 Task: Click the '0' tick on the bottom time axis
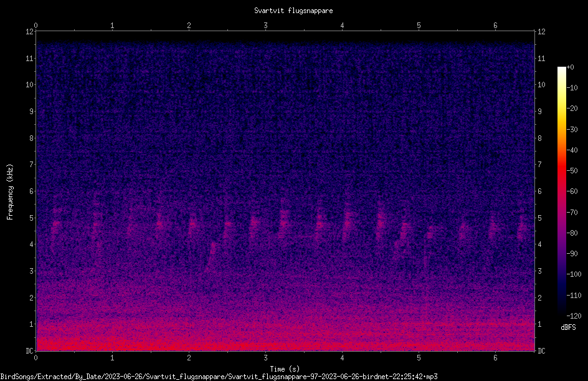(x=36, y=358)
